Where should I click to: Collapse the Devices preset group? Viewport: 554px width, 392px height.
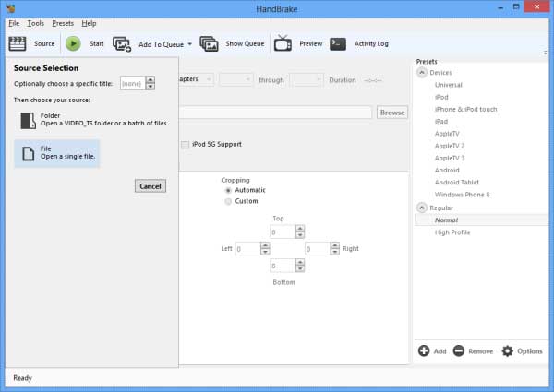click(422, 72)
